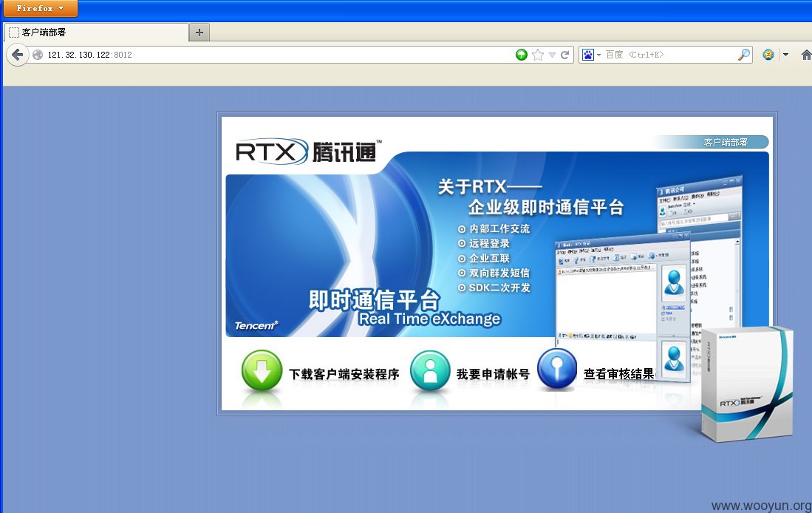Click the teal user account icon
812x513 pixels.
tap(430, 370)
